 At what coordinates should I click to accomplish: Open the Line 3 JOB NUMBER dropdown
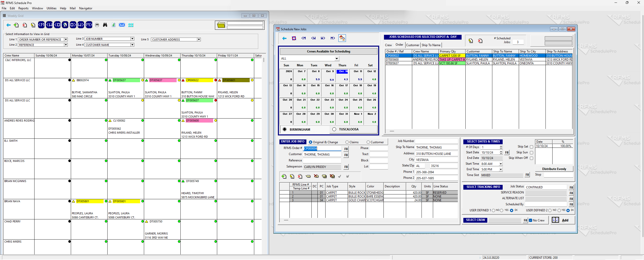[x=132, y=39]
